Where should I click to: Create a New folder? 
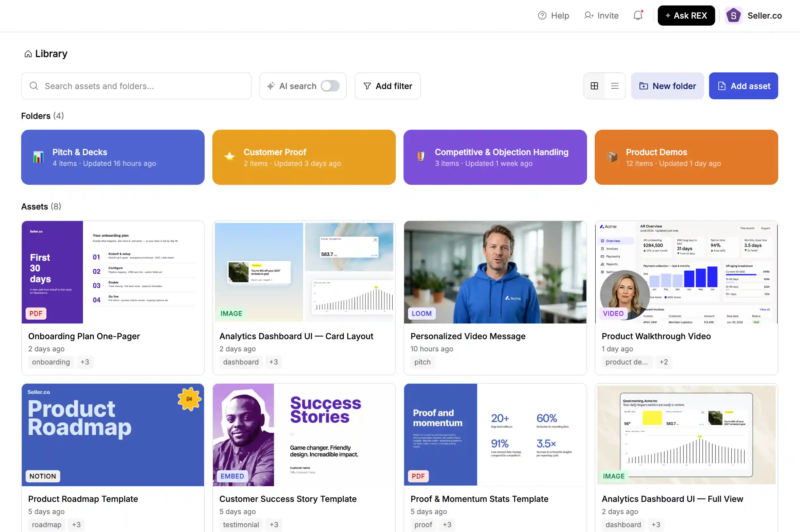click(x=667, y=86)
